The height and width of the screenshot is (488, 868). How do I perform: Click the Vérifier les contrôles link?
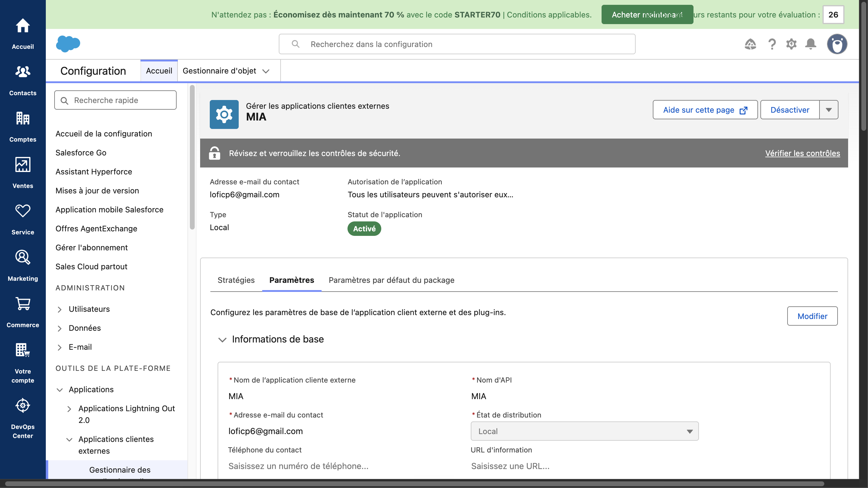point(802,153)
